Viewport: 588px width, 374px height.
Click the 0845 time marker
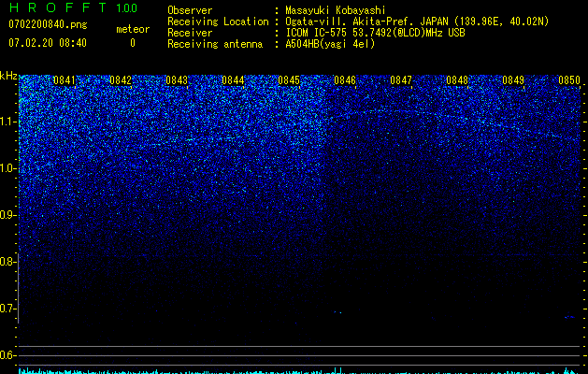[x=289, y=80]
